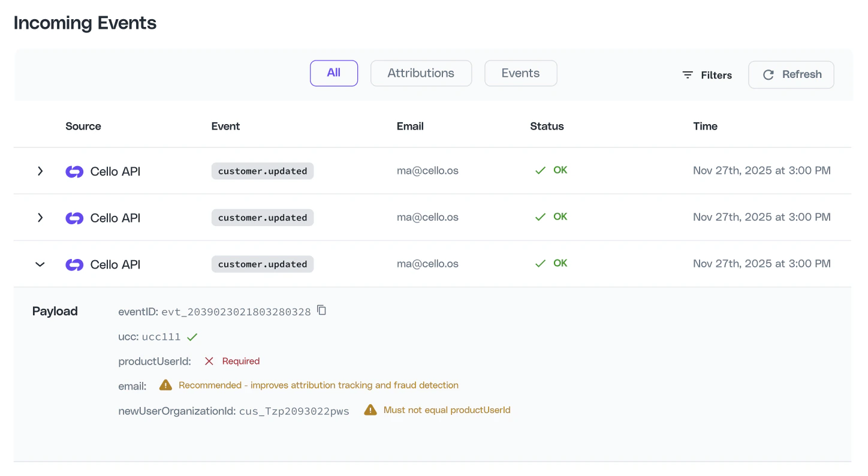Click the Source column header

click(83, 126)
